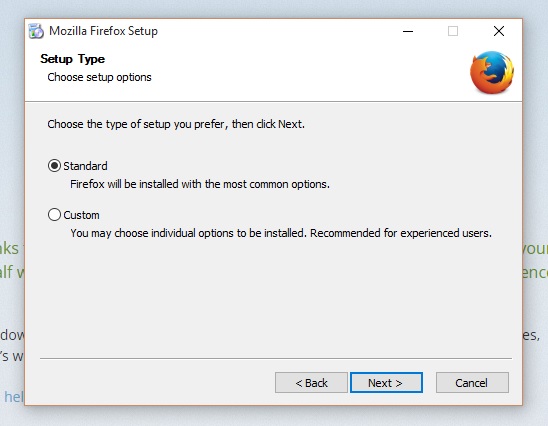Image resolution: width=548 pixels, height=426 pixels.
Task: Click the "Choose setup options" subtitle
Action: pyautogui.click(x=99, y=77)
